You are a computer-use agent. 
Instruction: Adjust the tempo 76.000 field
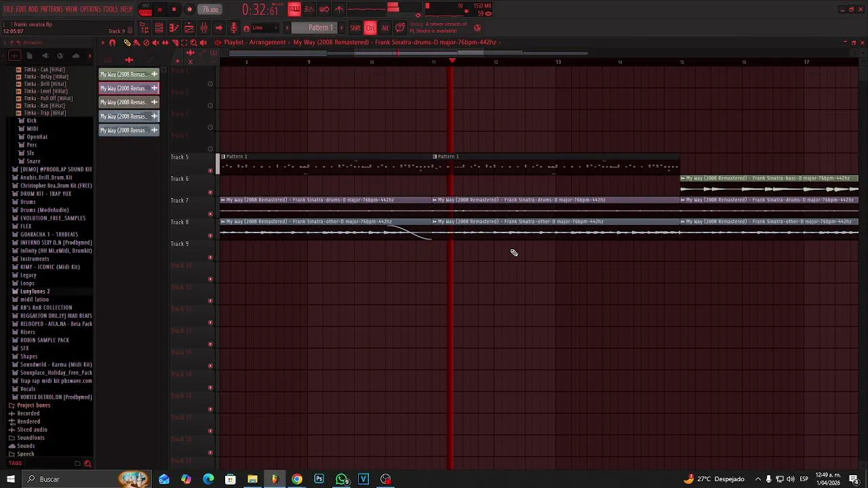[x=210, y=9]
